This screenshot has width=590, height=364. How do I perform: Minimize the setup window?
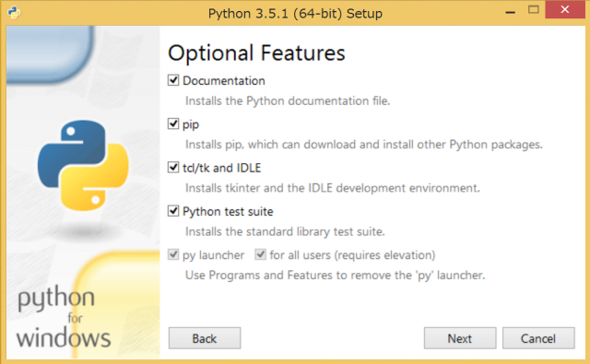(x=510, y=10)
